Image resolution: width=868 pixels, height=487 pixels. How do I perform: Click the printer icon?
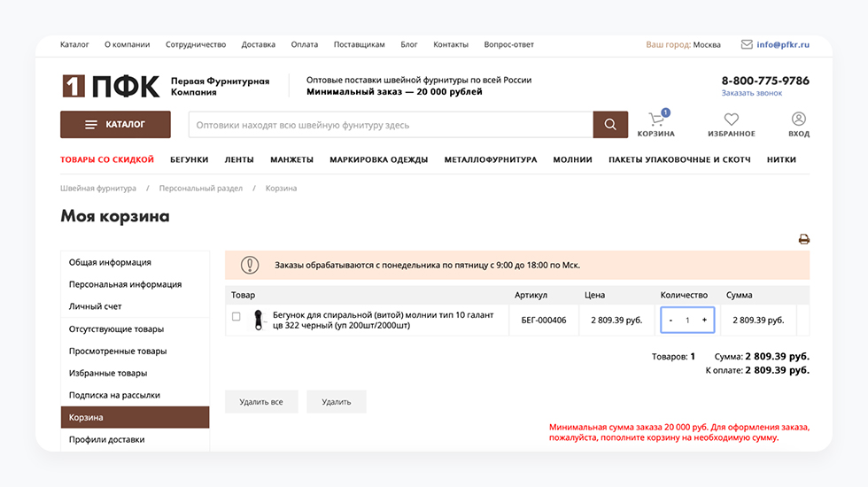tap(804, 239)
